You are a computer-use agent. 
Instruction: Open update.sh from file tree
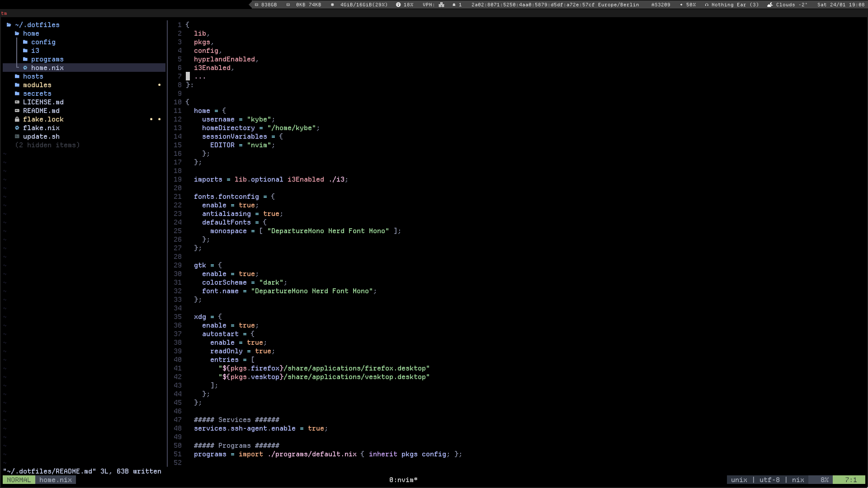(x=41, y=136)
